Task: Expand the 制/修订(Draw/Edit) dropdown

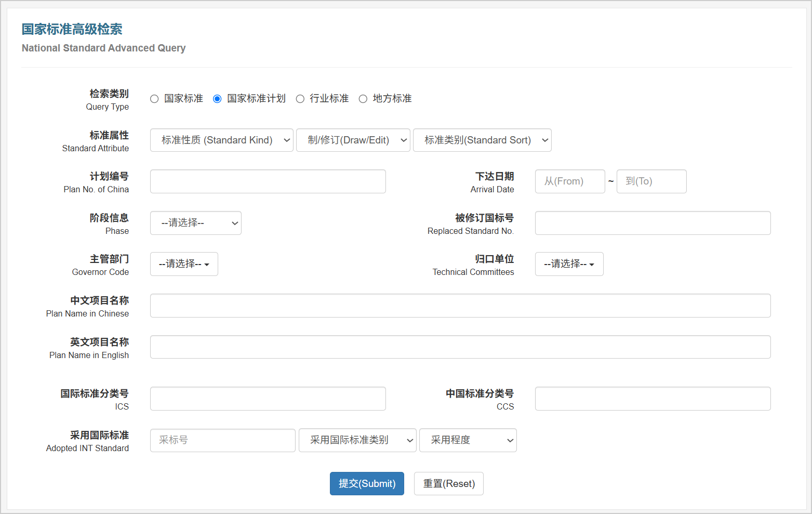Action: click(x=353, y=140)
